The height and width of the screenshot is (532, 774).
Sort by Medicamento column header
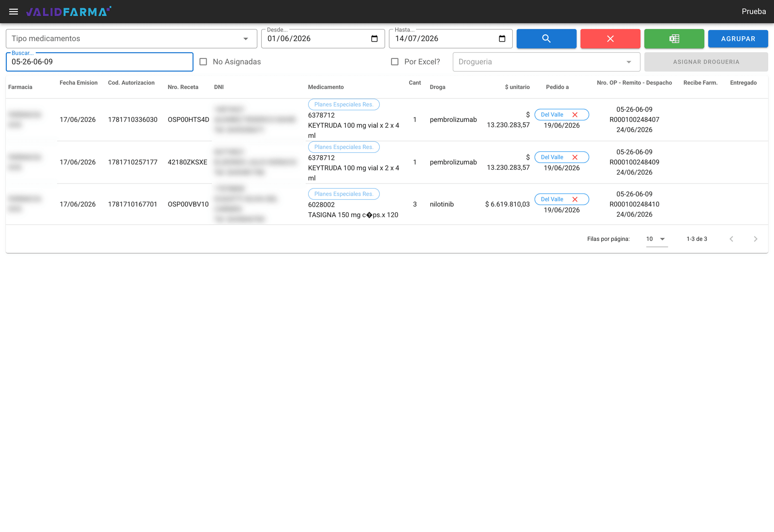326,87
